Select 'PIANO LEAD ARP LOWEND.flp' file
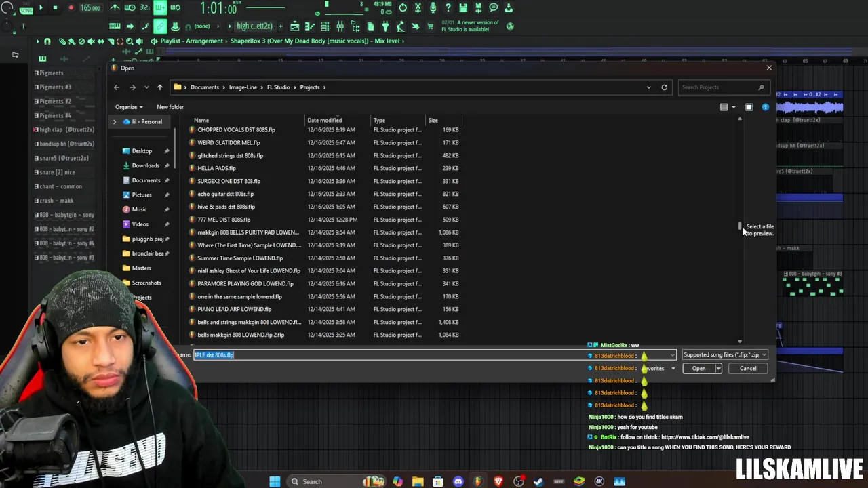The height and width of the screenshot is (488, 868). [234, 309]
